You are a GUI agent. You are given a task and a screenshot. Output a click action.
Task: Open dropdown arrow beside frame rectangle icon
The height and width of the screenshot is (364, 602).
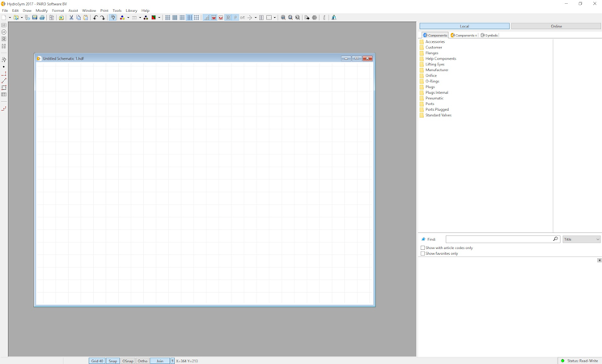pos(274,18)
